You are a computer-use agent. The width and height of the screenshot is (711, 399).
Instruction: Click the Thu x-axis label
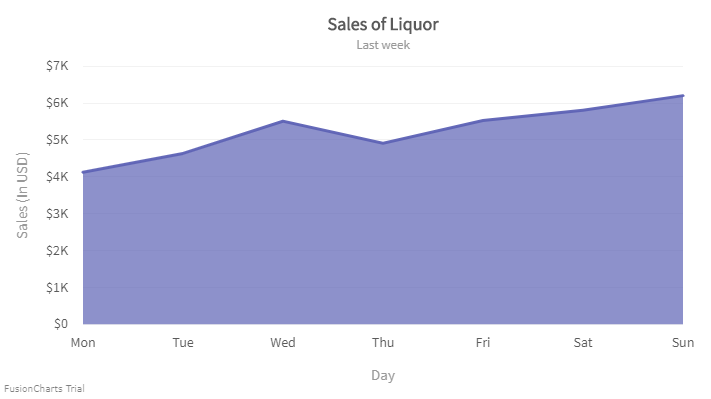coord(383,342)
